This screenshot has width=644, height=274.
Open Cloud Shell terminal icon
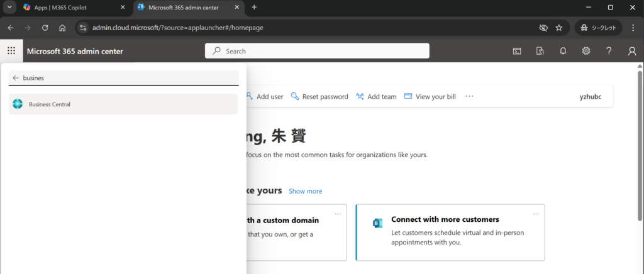coord(516,51)
